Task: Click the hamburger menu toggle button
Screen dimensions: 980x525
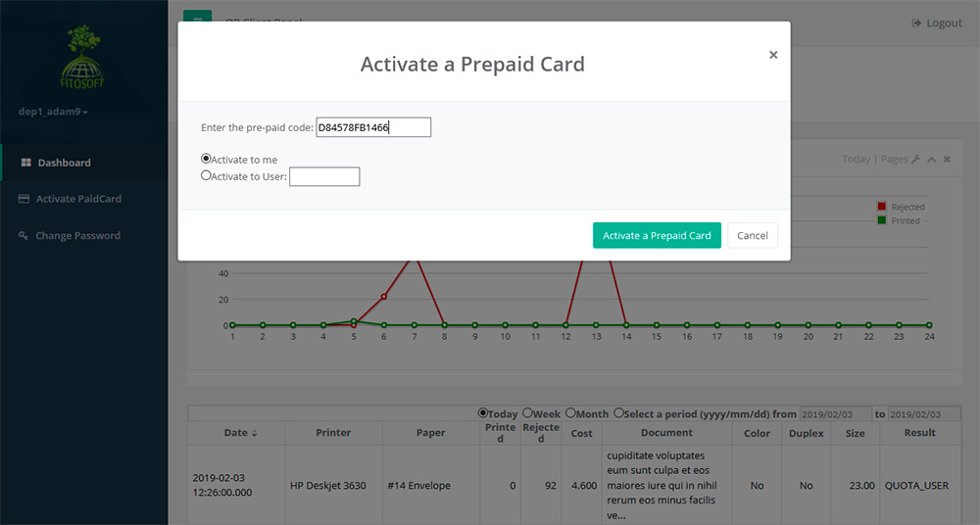Action: pyautogui.click(x=197, y=20)
